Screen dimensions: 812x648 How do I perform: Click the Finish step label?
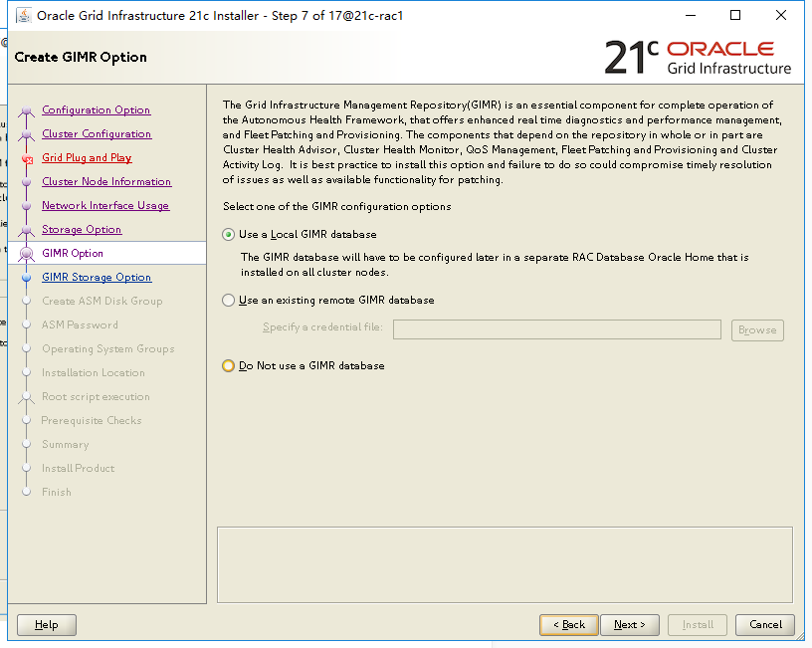tap(57, 492)
